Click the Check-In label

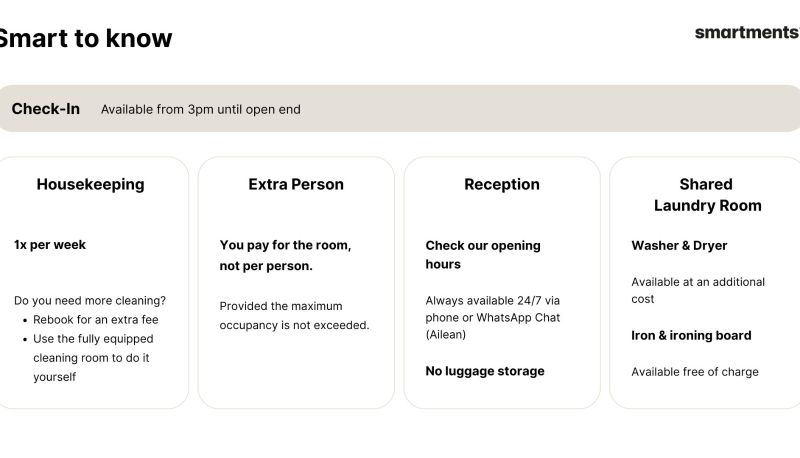point(46,109)
